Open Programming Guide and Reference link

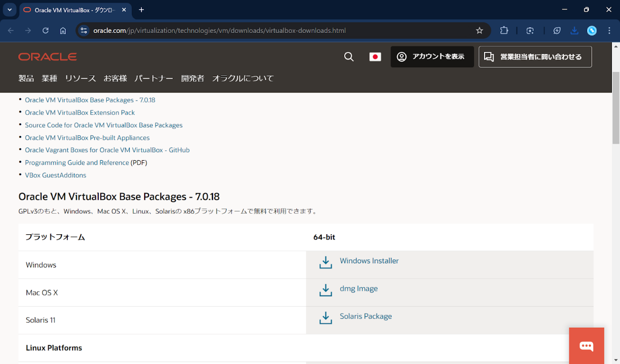(x=77, y=163)
